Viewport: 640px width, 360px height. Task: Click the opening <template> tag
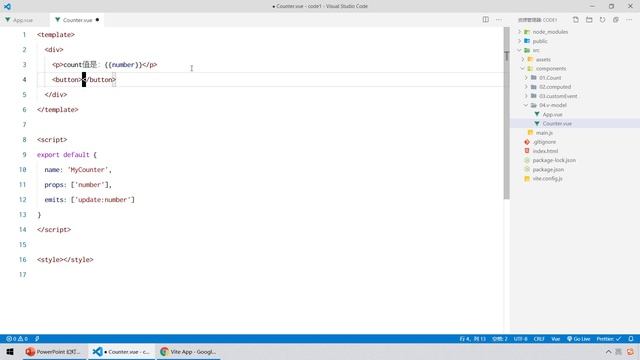coord(56,35)
